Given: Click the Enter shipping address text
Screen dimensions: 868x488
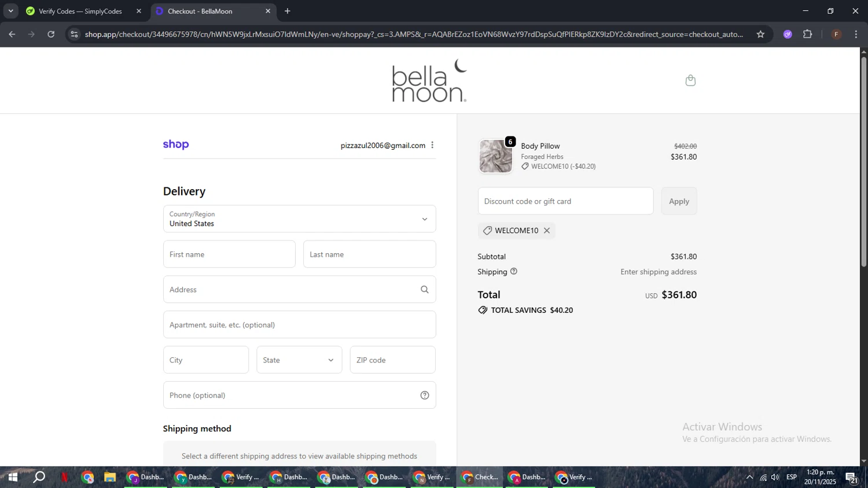Looking at the screenshot, I should click(x=659, y=272).
